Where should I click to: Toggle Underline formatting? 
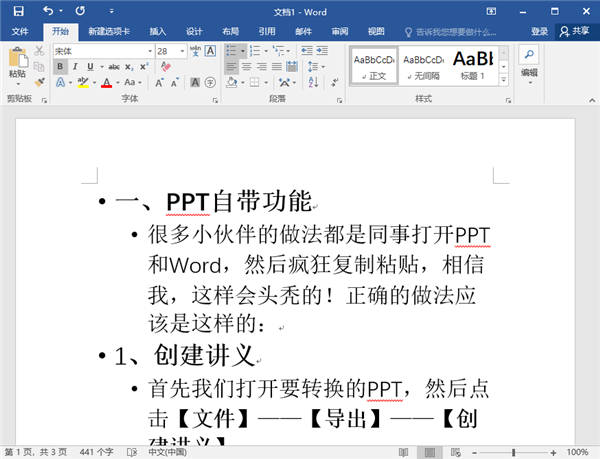point(90,67)
